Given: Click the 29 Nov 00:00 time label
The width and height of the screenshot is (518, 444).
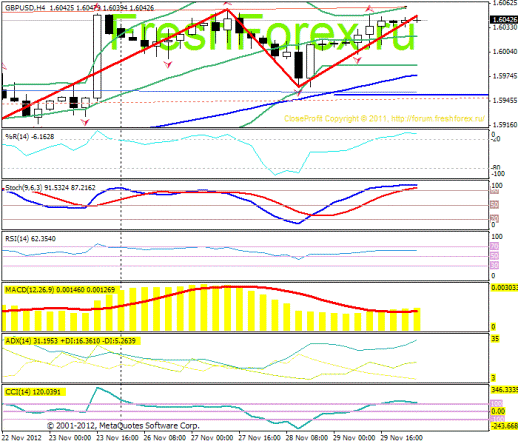Looking at the screenshot, I should coord(354,438).
